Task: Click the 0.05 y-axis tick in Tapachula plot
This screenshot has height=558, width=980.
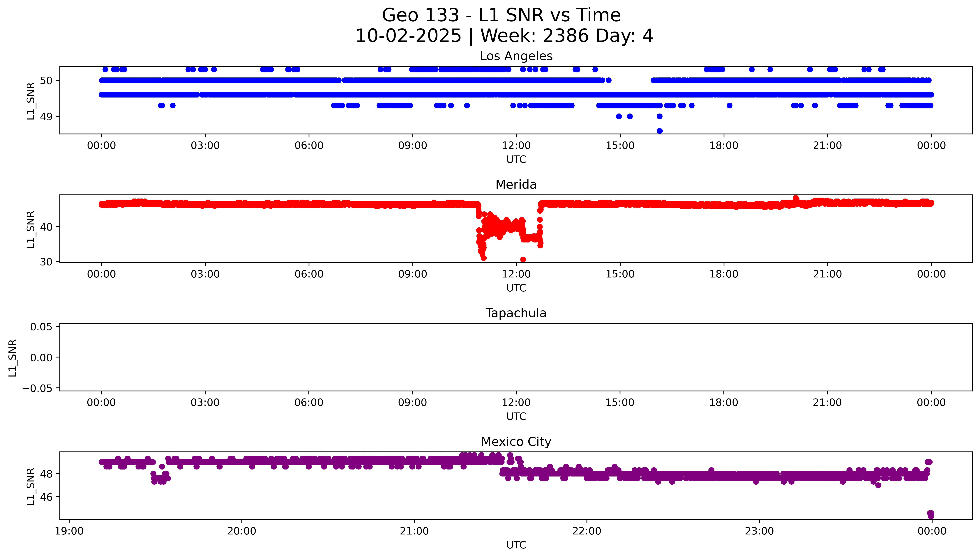Action: click(x=41, y=327)
